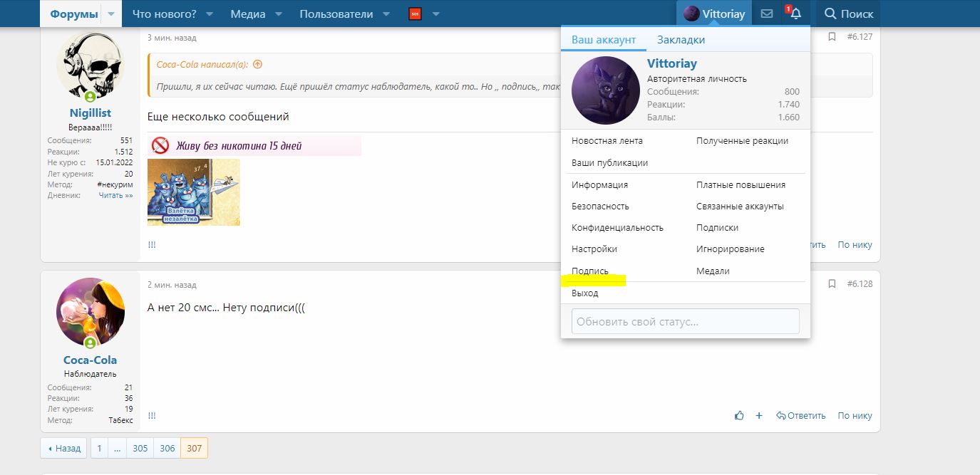Image resolution: width=980 pixels, height=475 pixels.
Task: Click the Обновить свой статус input field
Action: 685,321
